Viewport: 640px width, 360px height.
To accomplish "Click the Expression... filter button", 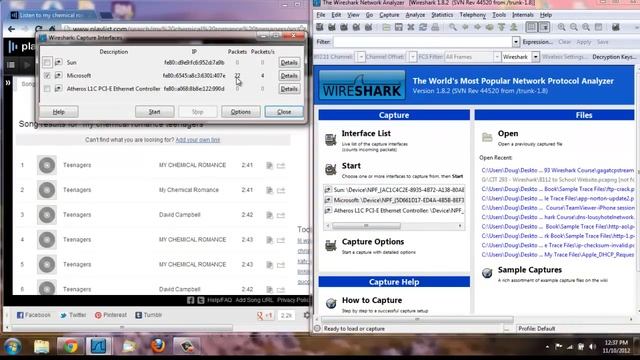I will (538, 42).
